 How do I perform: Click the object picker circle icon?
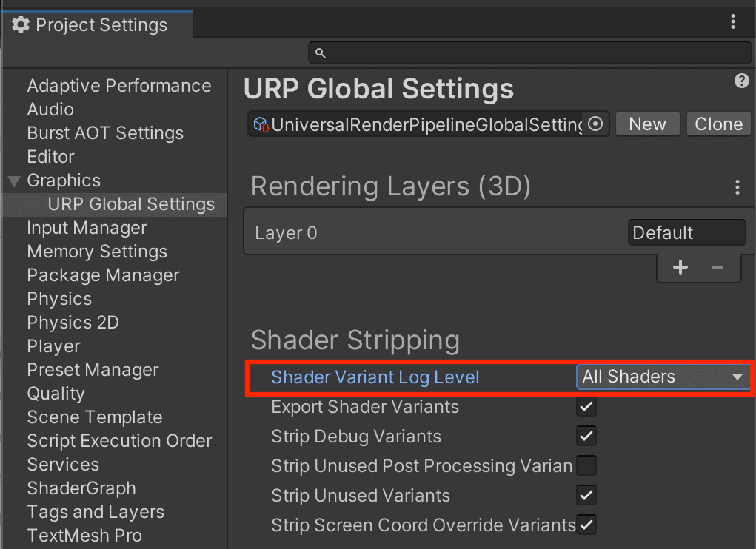pyautogui.click(x=595, y=124)
